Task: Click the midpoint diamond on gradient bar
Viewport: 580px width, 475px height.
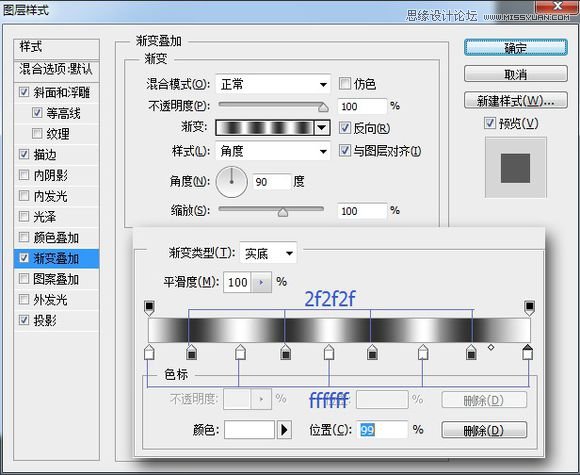Action: click(x=491, y=347)
